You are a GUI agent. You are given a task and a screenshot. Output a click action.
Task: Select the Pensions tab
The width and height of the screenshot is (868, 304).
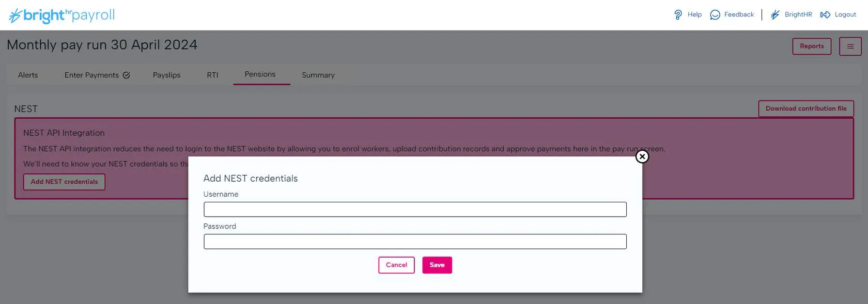click(260, 75)
